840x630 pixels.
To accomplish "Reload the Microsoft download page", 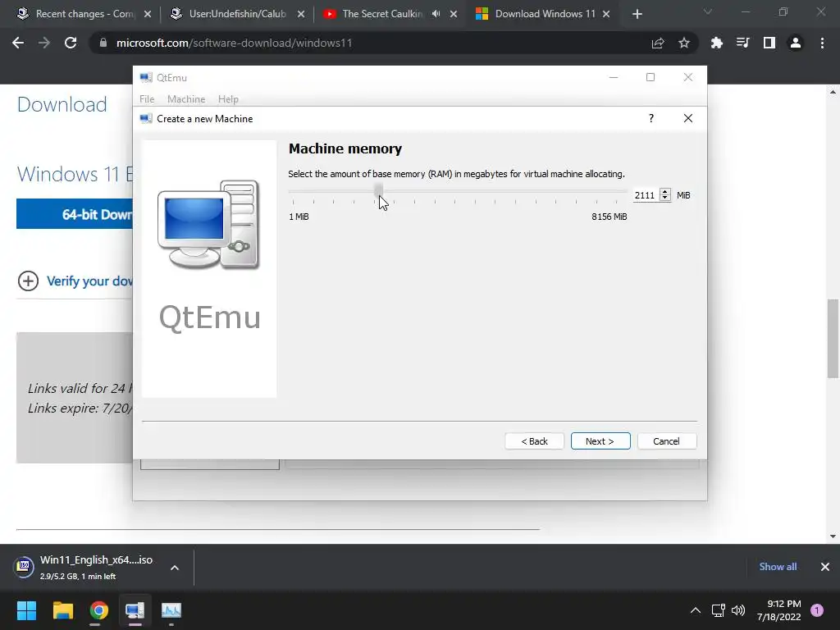I will pyautogui.click(x=71, y=43).
